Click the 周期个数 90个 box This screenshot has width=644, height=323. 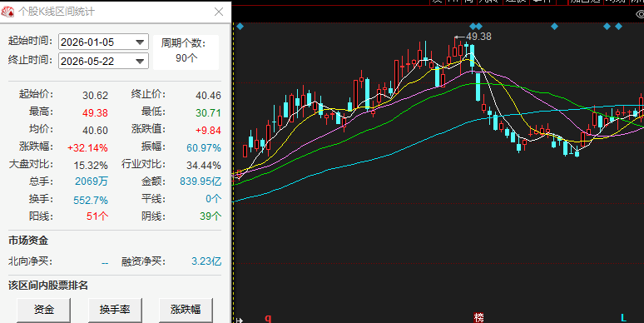click(186, 52)
